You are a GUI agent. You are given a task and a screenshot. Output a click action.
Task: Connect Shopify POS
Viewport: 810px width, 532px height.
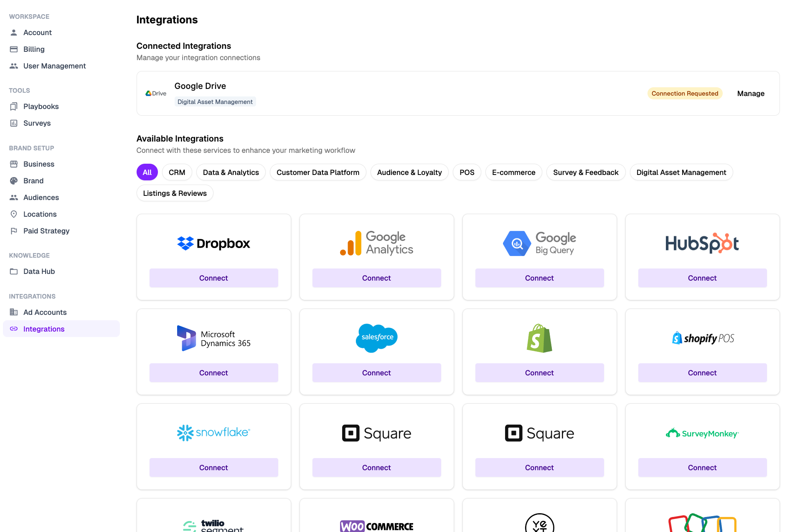click(702, 373)
